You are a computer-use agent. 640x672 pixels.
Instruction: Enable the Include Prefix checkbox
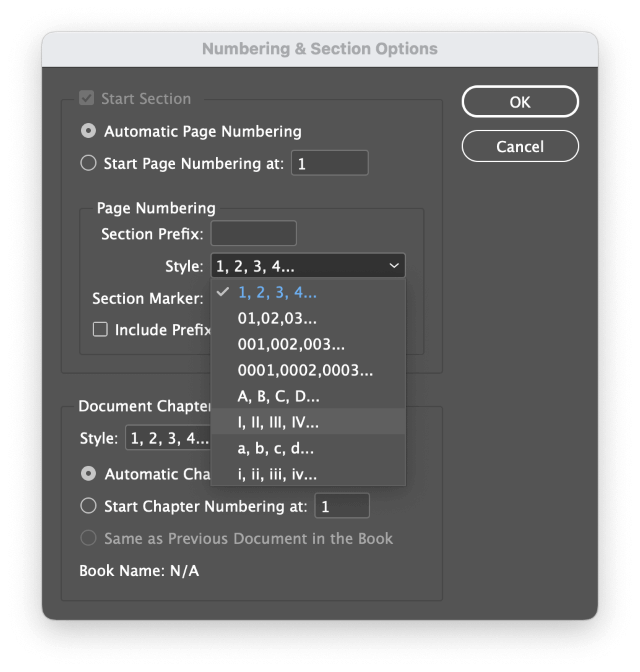(100, 330)
